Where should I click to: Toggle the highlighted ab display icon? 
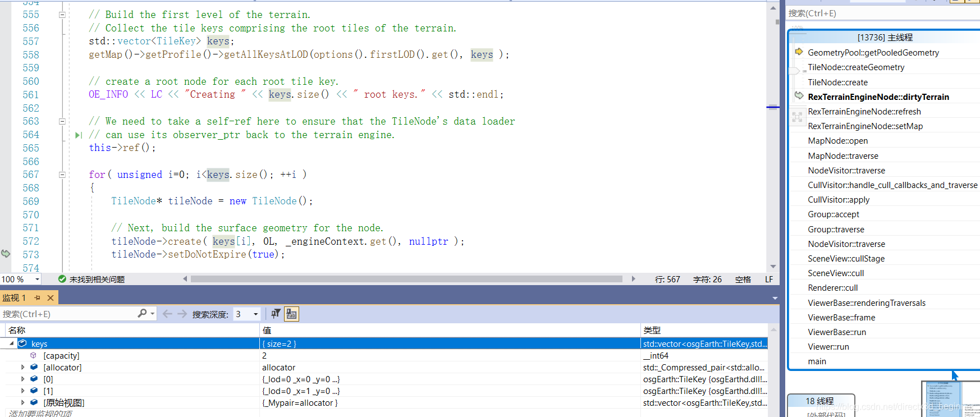[291, 314]
